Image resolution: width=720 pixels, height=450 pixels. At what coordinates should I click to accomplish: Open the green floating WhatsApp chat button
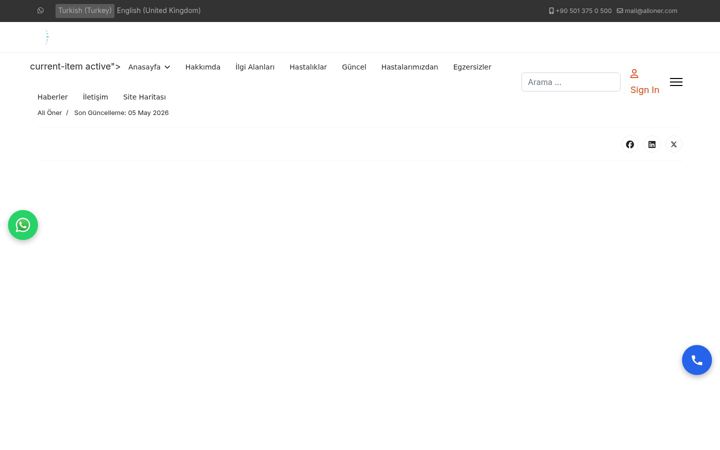pos(23,225)
